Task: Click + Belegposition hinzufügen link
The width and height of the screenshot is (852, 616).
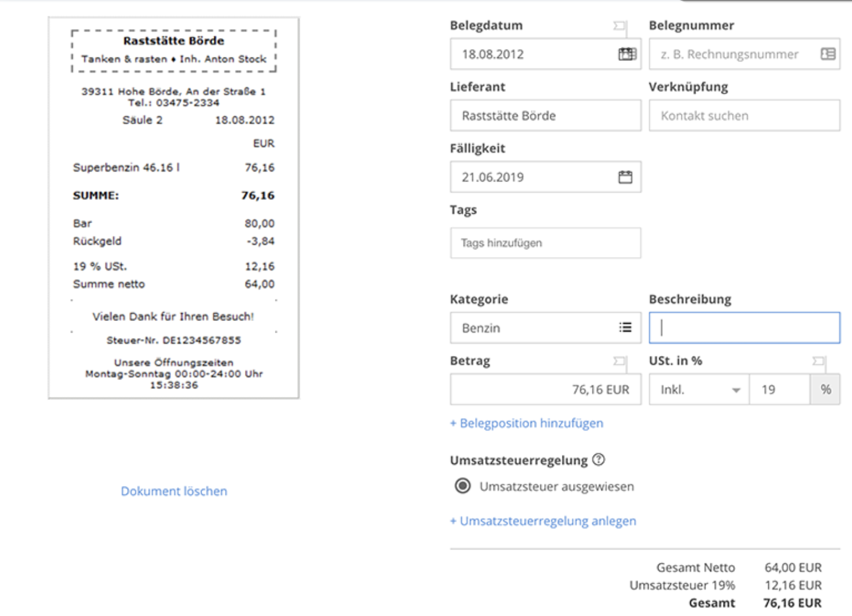Action: 527,423
